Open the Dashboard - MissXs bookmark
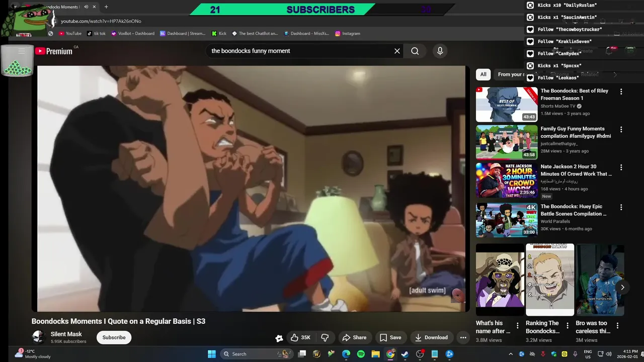 click(306, 33)
